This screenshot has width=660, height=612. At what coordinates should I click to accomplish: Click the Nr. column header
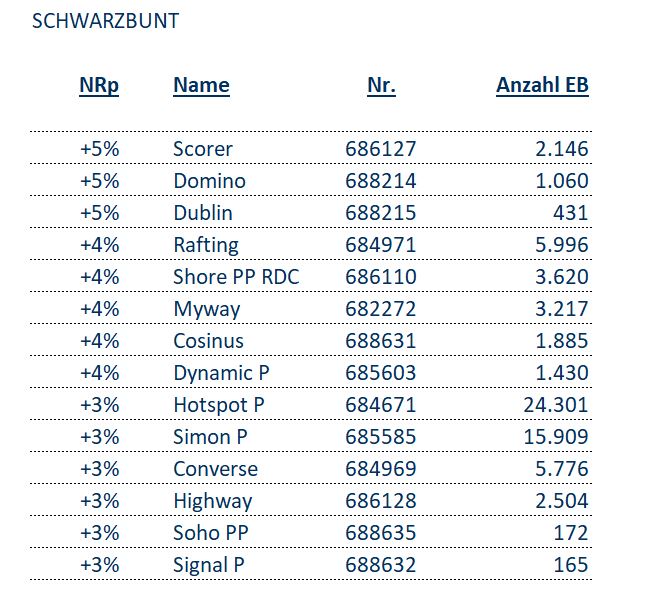click(381, 86)
